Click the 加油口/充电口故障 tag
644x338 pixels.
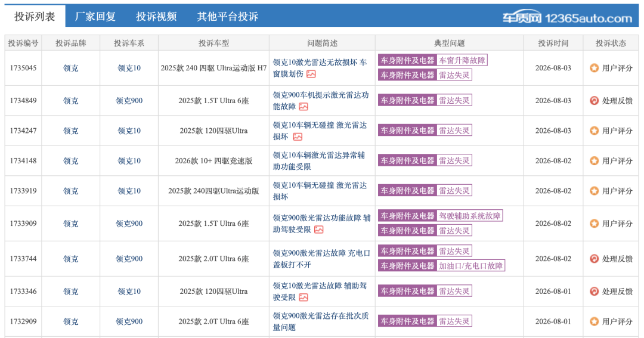(470, 266)
